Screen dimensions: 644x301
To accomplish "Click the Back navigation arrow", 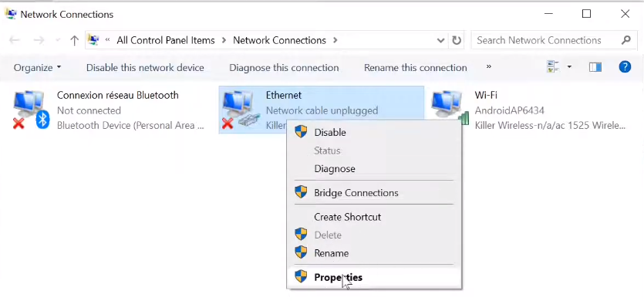I will pos(15,40).
